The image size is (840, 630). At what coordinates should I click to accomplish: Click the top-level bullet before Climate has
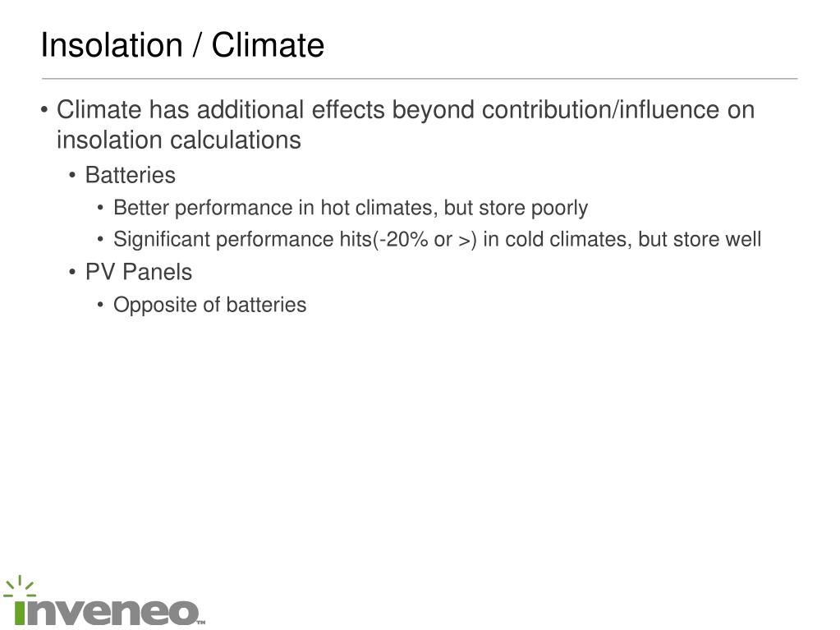click(44, 110)
